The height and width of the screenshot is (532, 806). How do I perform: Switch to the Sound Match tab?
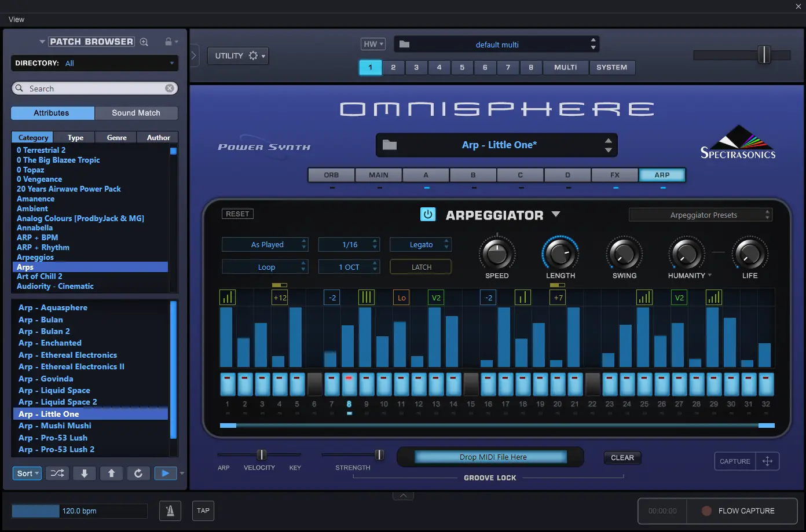tap(136, 113)
